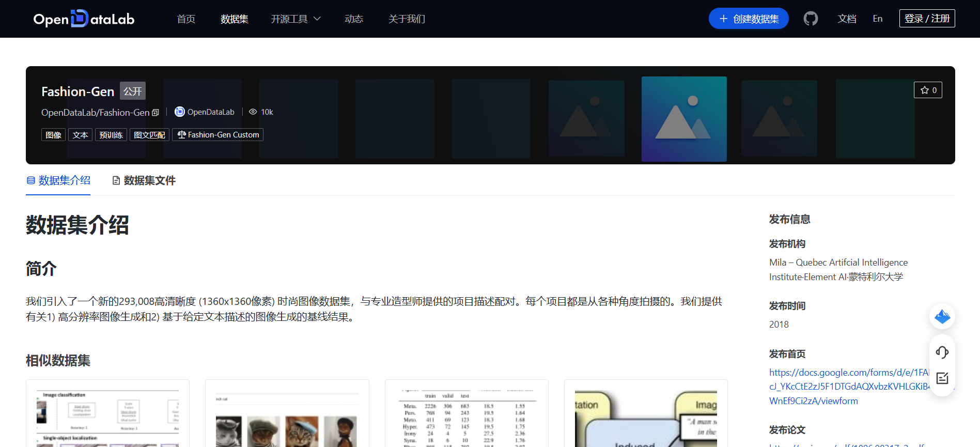Image resolution: width=980 pixels, height=447 pixels.
Task: Open the blue bird floating icon
Action: pos(942,316)
